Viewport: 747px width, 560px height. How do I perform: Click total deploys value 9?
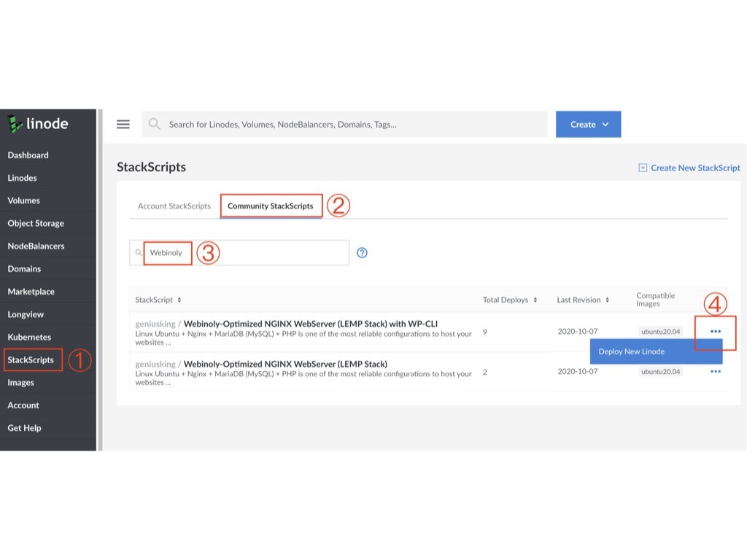pos(485,332)
